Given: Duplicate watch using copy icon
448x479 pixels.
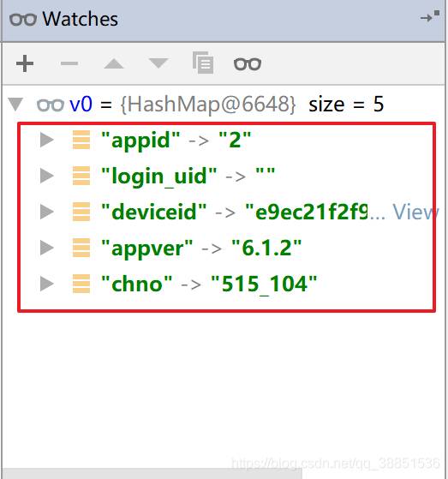Looking at the screenshot, I should [x=203, y=63].
